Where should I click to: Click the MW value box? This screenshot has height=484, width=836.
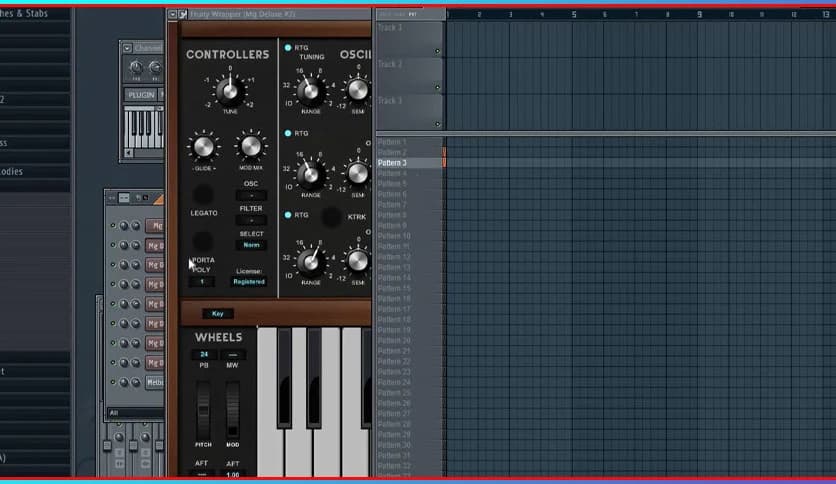[x=233, y=354]
